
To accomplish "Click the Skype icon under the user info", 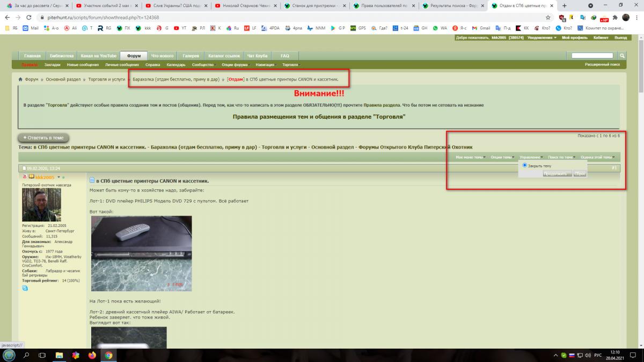I will pos(25,288).
